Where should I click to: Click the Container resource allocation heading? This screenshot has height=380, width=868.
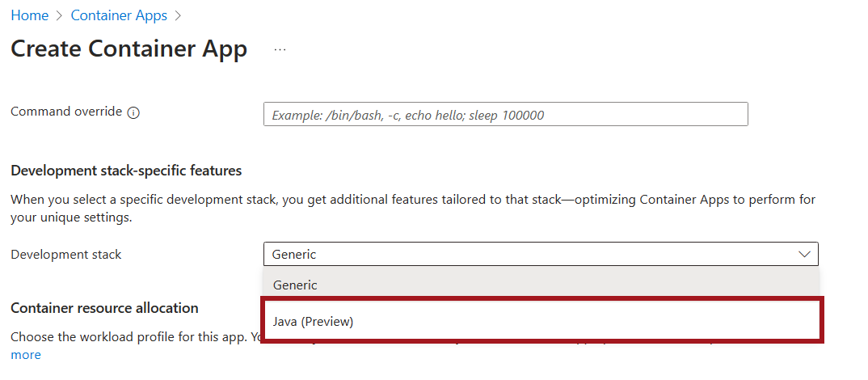[104, 307]
